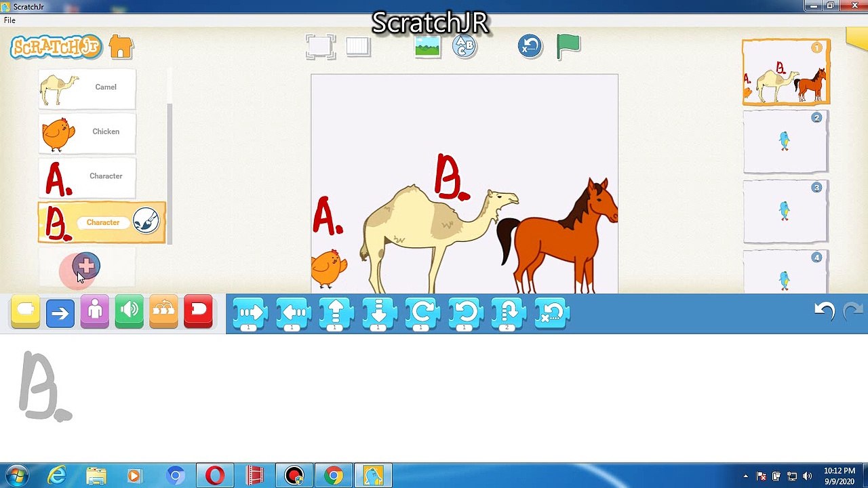
Task: Select the Camel character
Action: pyautogui.click(x=87, y=89)
